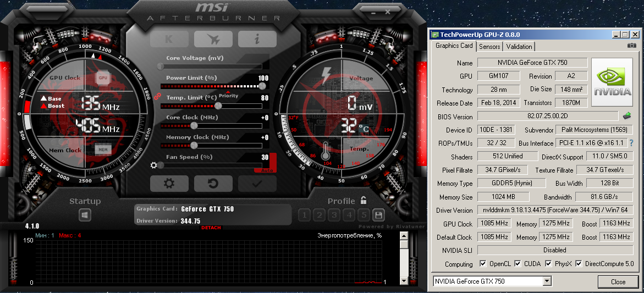Viewport: 644px width, 293px height.
Task: Reset settings with the circular arrow button
Action: point(213,184)
